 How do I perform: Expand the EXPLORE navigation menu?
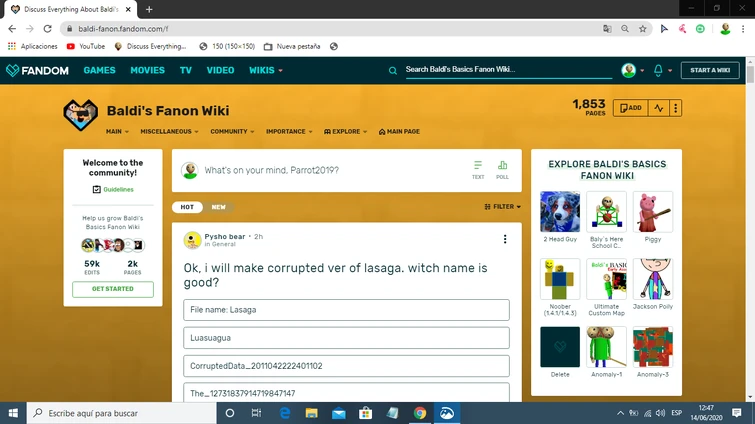(x=345, y=131)
